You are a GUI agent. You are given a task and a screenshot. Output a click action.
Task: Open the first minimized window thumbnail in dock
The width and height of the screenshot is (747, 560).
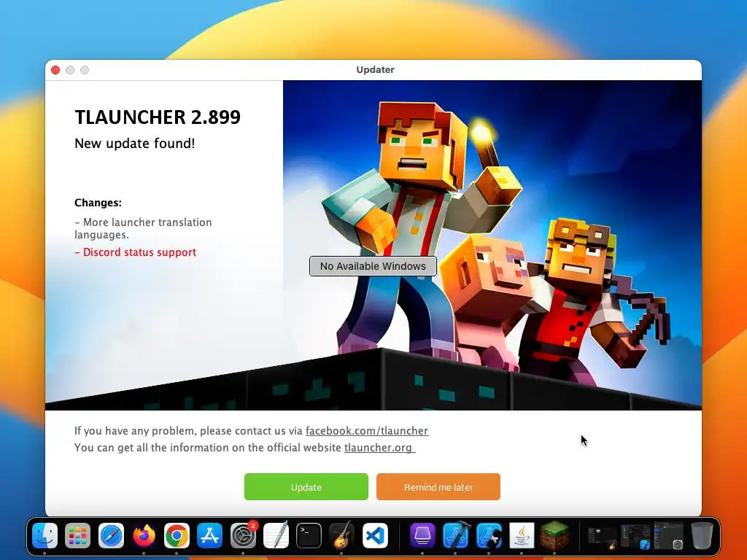click(602, 537)
